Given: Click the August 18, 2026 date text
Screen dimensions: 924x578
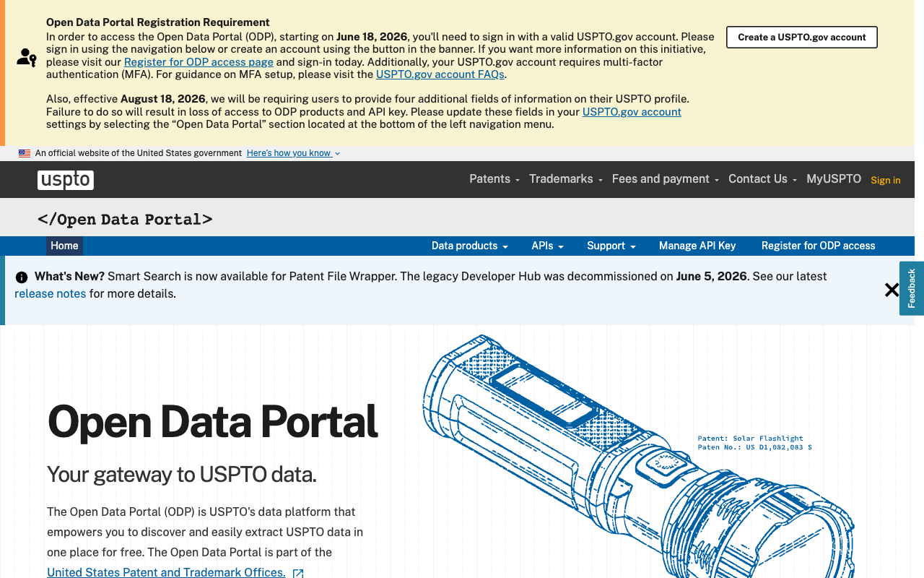Looking at the screenshot, I should 163,99.
